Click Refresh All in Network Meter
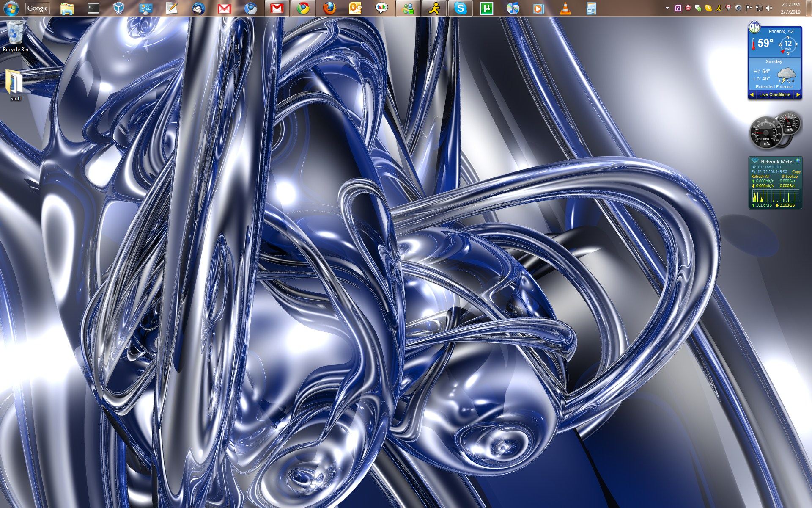 pyautogui.click(x=760, y=177)
